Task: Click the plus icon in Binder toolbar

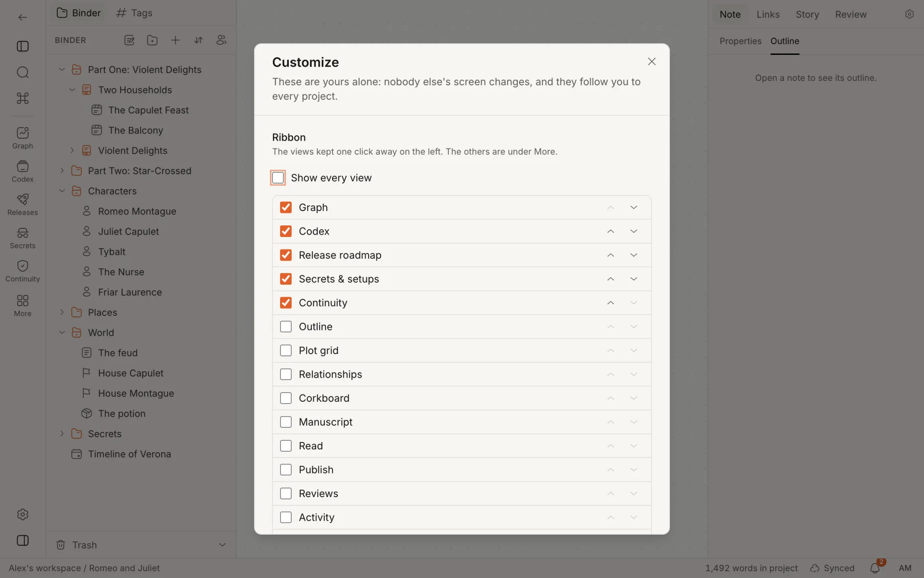Action: [175, 40]
